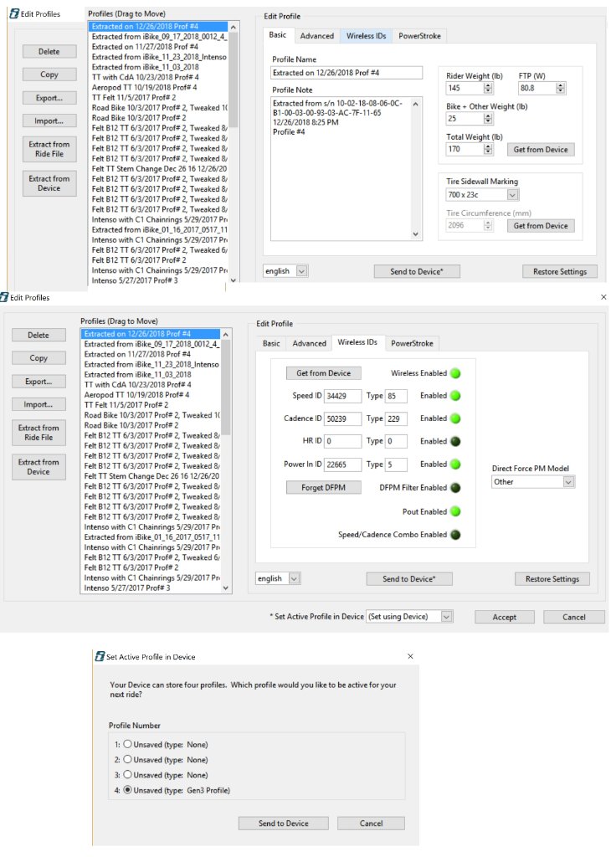Click the green indicator beside Cadence ID row
Viewport: 616px width, 857px height.
click(456, 418)
